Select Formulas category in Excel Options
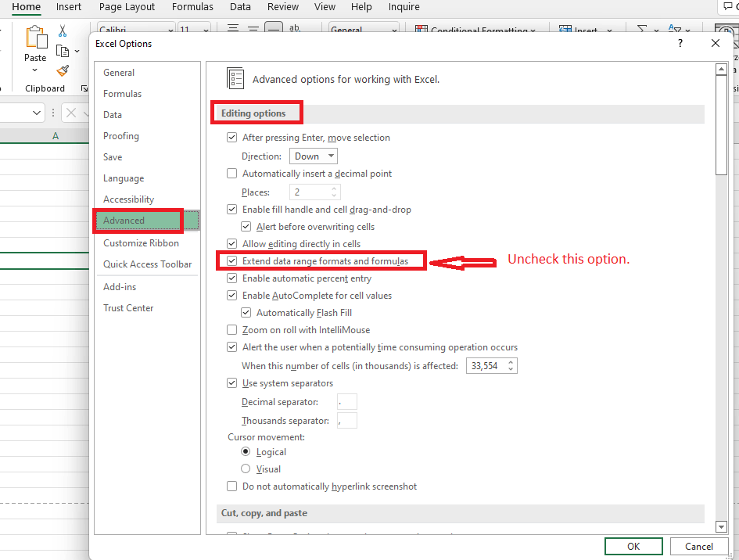 147,94
